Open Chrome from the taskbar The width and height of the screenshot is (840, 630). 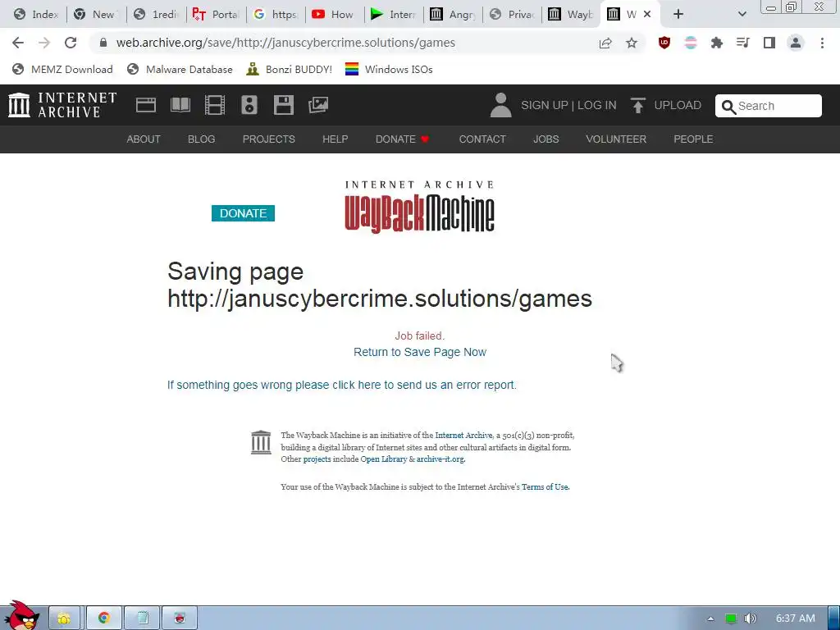[x=104, y=619]
